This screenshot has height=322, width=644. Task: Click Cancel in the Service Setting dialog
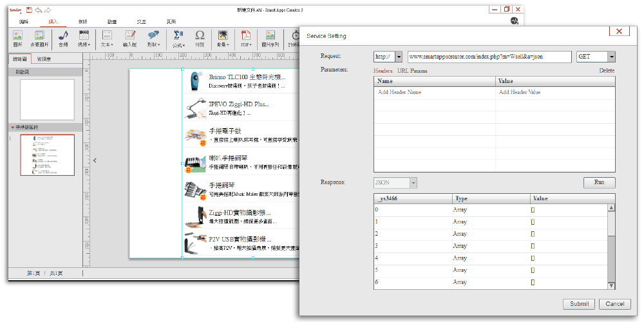(x=615, y=304)
